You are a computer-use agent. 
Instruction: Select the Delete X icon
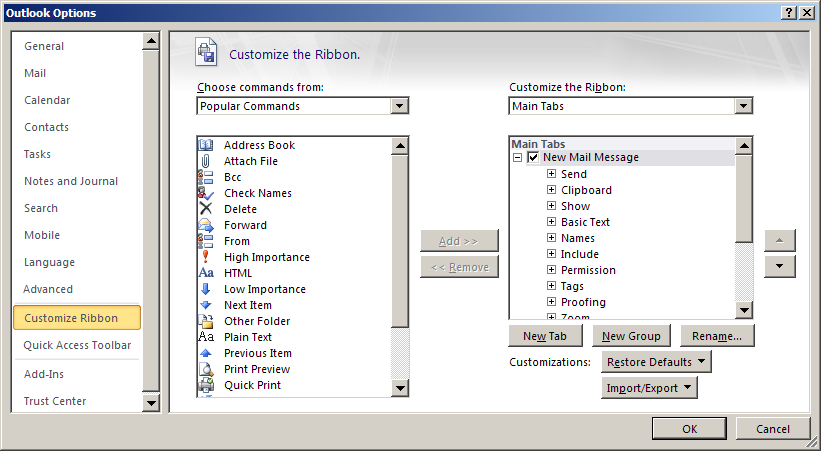click(206, 209)
